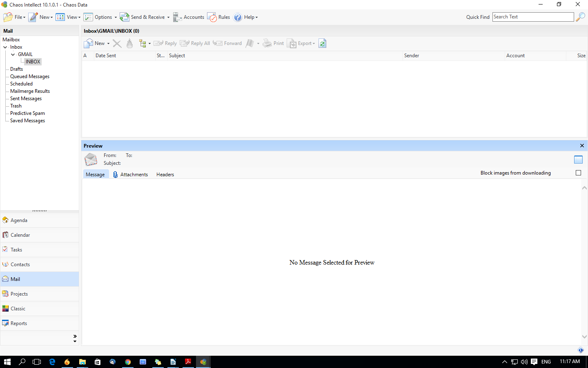
Task: Click the folder tree move icon
Action: point(143,43)
